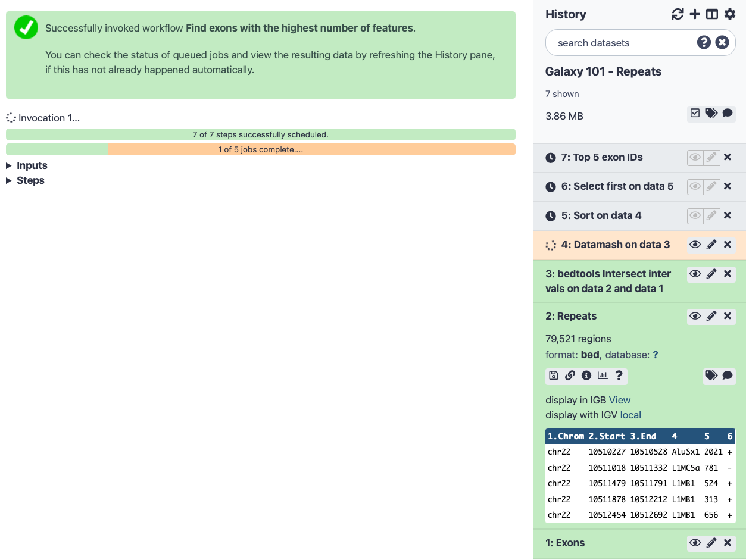Show Repeats dataset details info icon
Image resolution: width=746 pixels, height=560 pixels.
click(586, 376)
